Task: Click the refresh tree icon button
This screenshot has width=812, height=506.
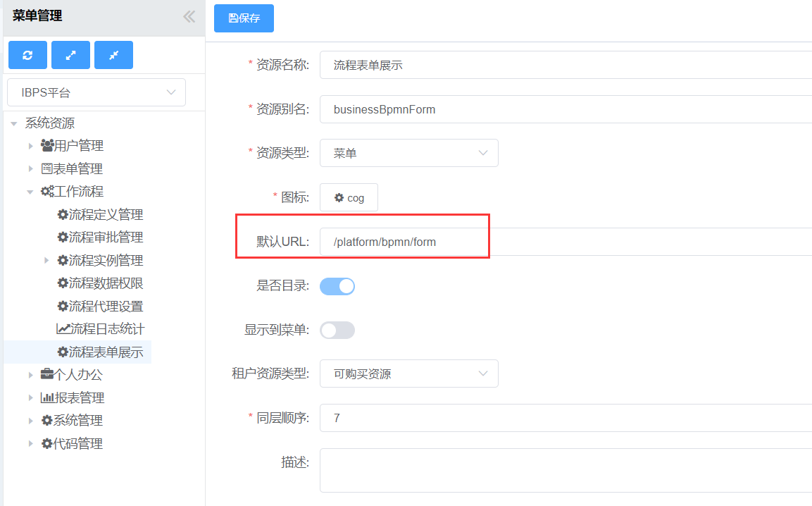Action: click(x=27, y=55)
